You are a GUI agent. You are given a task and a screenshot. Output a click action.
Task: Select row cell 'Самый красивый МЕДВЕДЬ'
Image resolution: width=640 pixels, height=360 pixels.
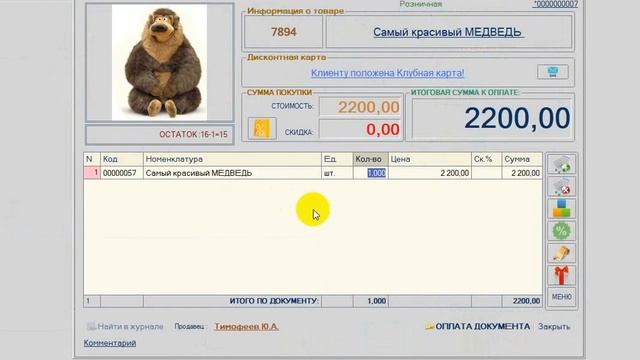232,173
